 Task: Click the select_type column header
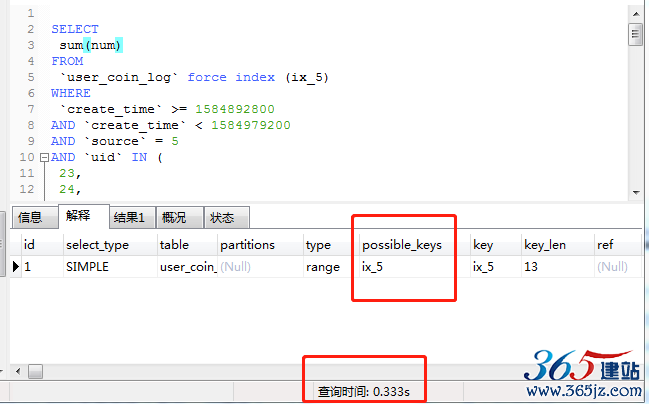pyautogui.click(x=96, y=245)
